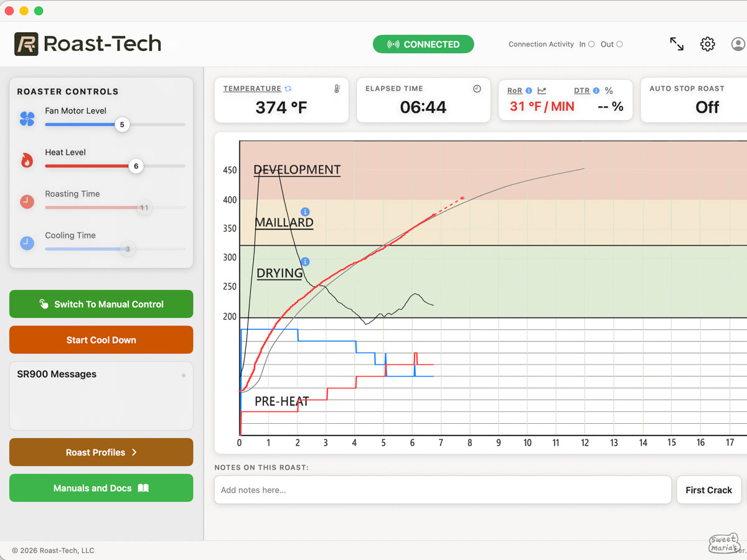This screenshot has height=560, width=747.
Task: Click the Connection Activity Out indicator
Action: pyautogui.click(x=619, y=44)
